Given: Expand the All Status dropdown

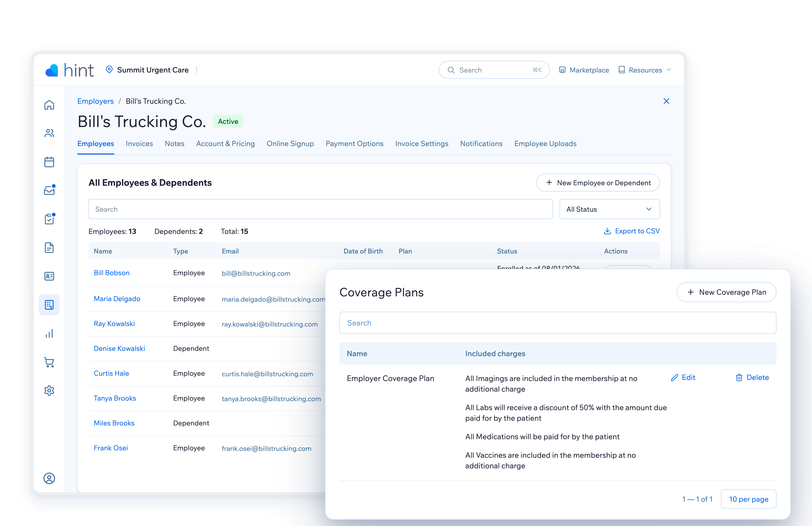Looking at the screenshot, I should point(609,209).
